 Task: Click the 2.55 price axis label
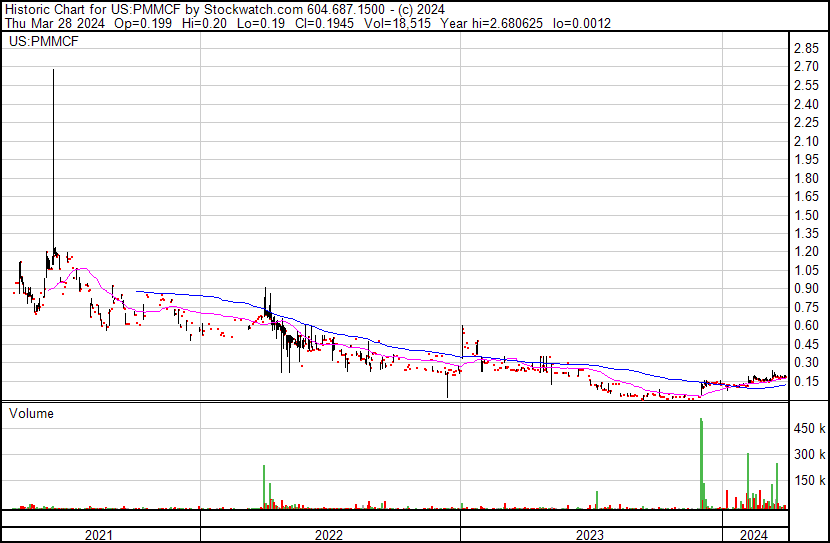click(806, 85)
